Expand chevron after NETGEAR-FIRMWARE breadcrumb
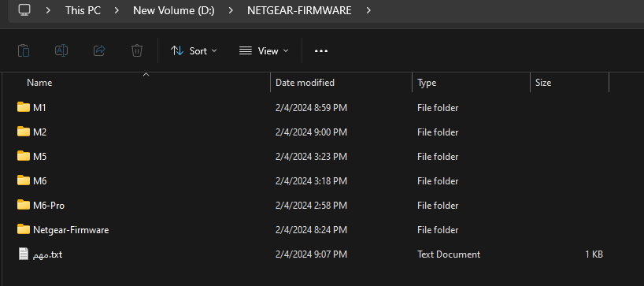This screenshot has height=286, width=644. pyautogui.click(x=368, y=10)
